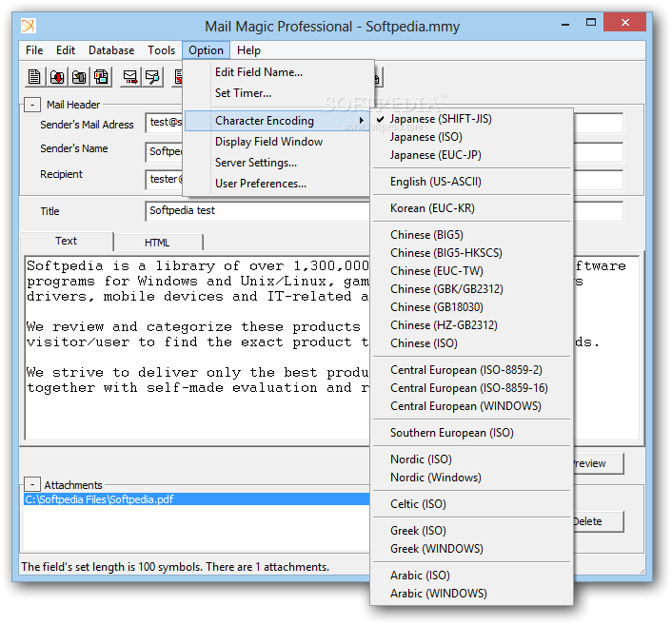Switch to the HTML tab
Screen dimensions: 672x625
pyautogui.click(x=157, y=243)
